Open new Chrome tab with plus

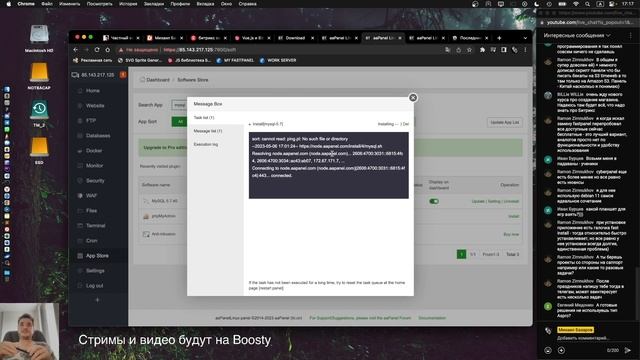499,38
